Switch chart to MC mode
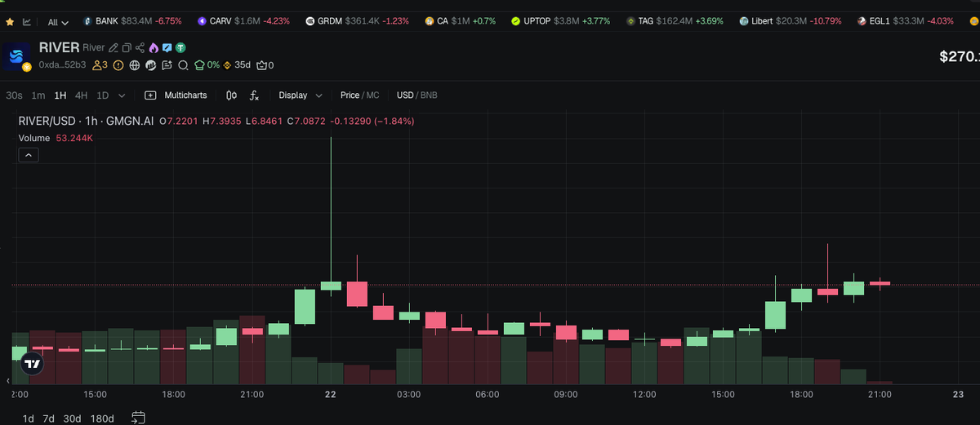The height and width of the screenshot is (425, 980). point(372,95)
